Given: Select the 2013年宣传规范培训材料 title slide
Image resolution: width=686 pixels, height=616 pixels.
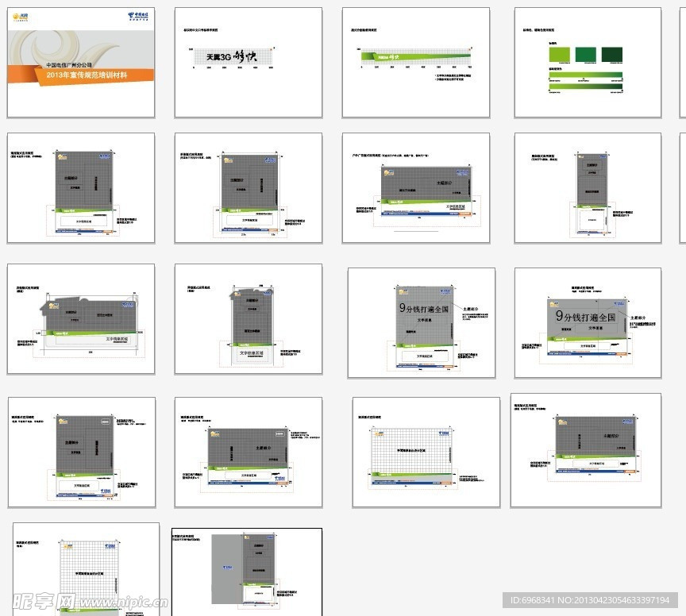Looking at the screenshot, I should tap(81, 63).
